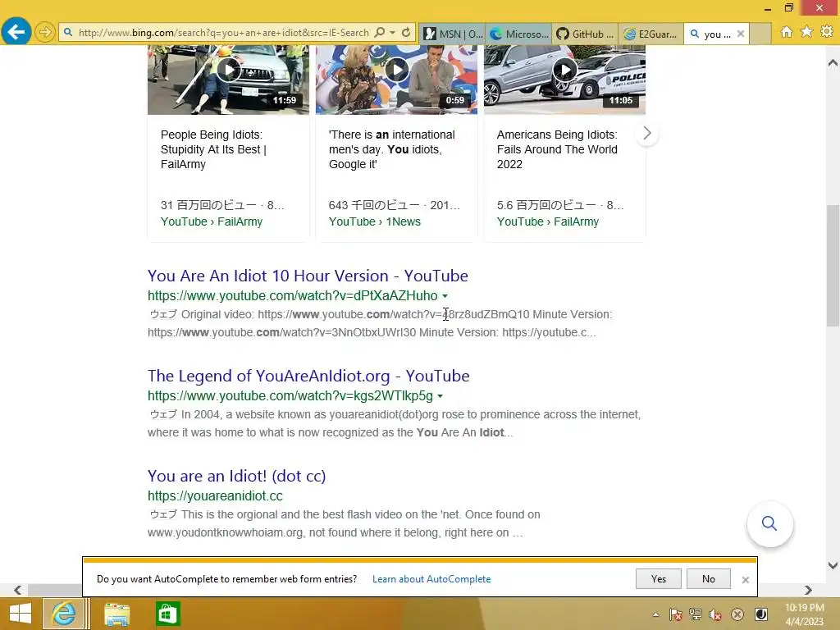840x630 pixels.
Task: Click Action Center flag tray icon
Action: click(676, 614)
